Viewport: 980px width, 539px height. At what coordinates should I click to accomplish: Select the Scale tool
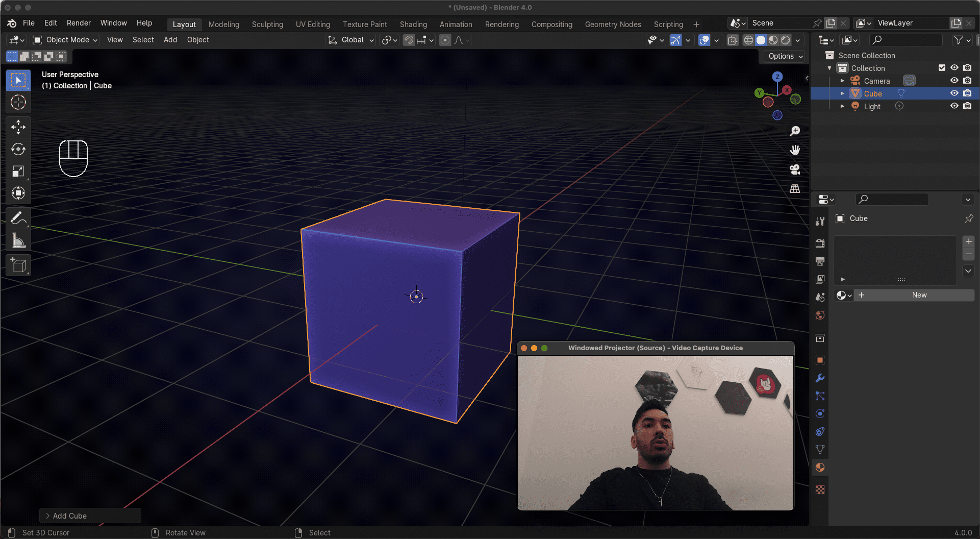click(x=18, y=171)
